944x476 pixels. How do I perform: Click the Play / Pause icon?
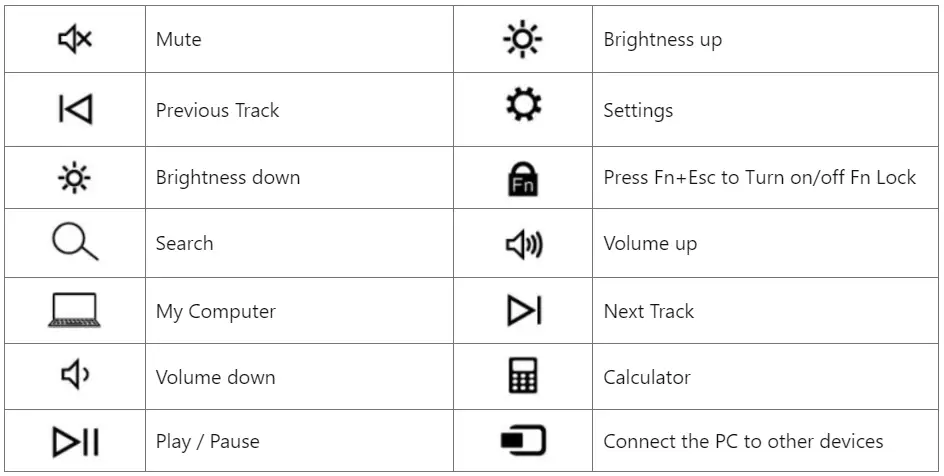click(x=75, y=441)
